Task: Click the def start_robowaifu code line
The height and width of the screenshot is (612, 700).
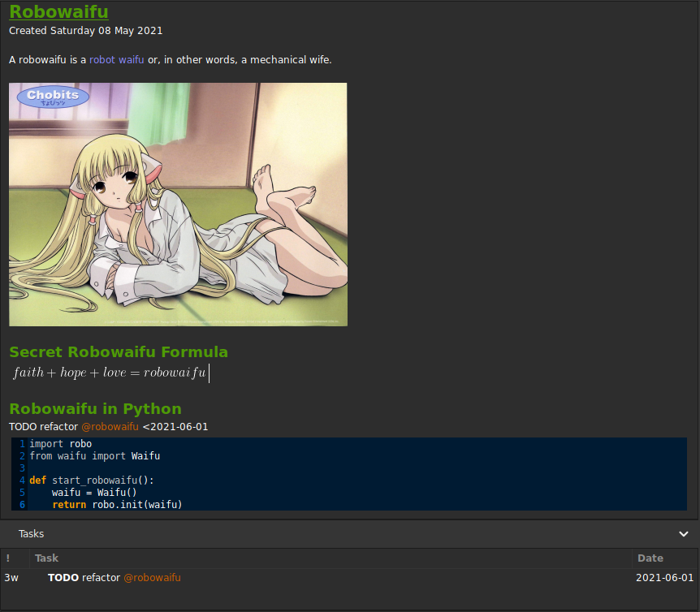Action: point(92,481)
